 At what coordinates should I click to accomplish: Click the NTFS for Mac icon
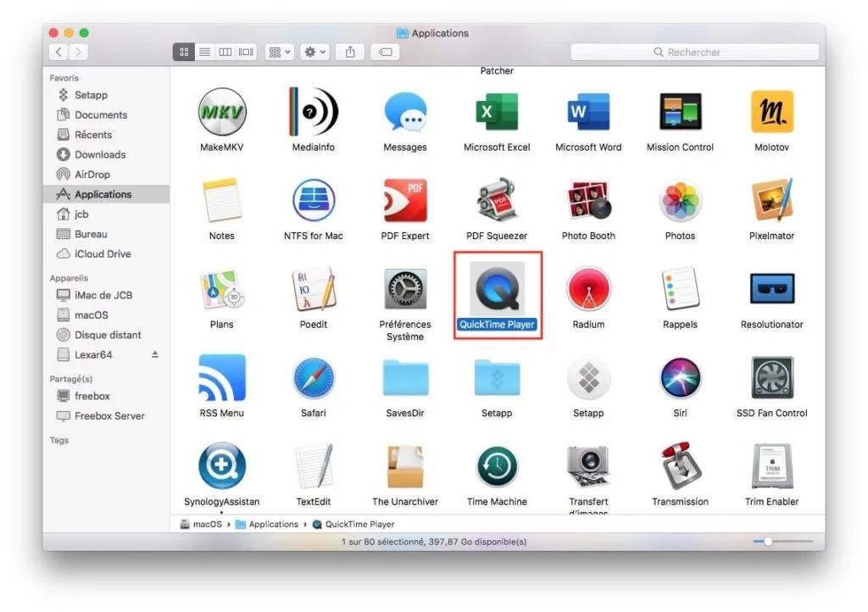(x=314, y=200)
